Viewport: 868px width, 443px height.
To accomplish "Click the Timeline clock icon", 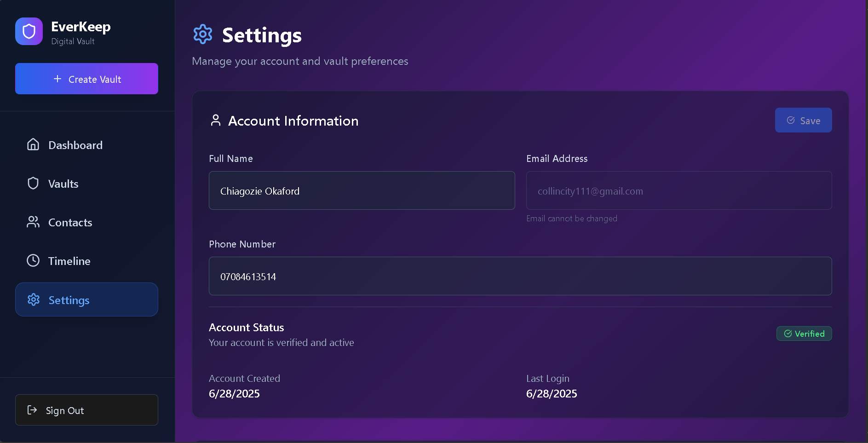I will point(33,260).
